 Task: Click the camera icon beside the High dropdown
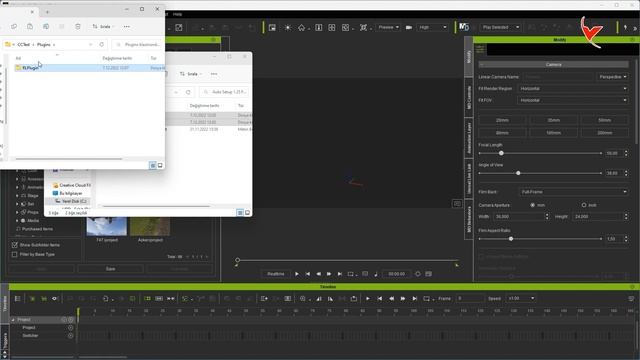pyautogui.click(x=409, y=27)
